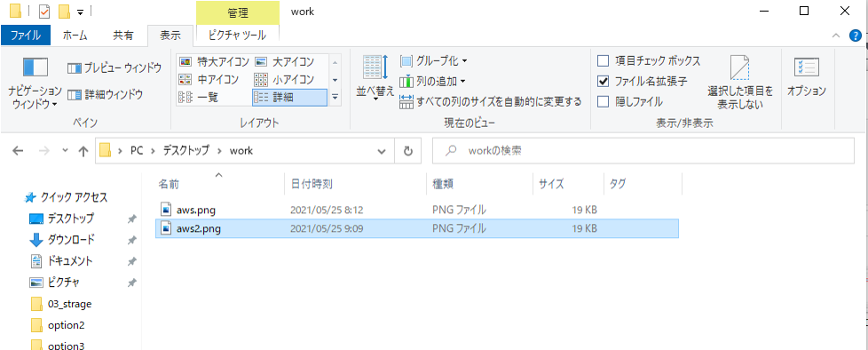This screenshot has height=350, width=868.
Task: Size all columns to fit (すべての列のサイズを自動的に変更する)
Action: [x=491, y=102]
